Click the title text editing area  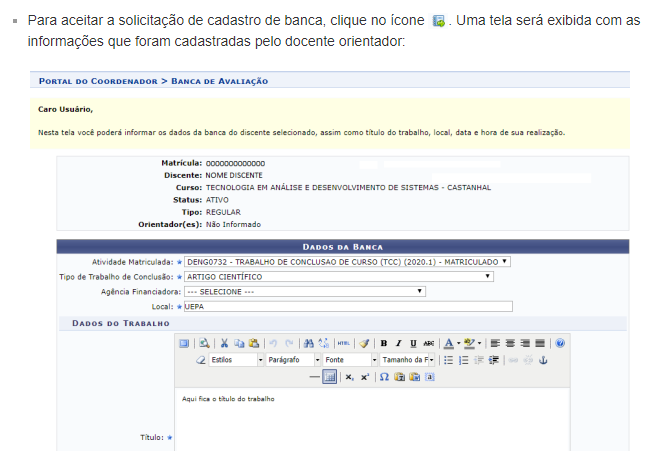coord(370,420)
